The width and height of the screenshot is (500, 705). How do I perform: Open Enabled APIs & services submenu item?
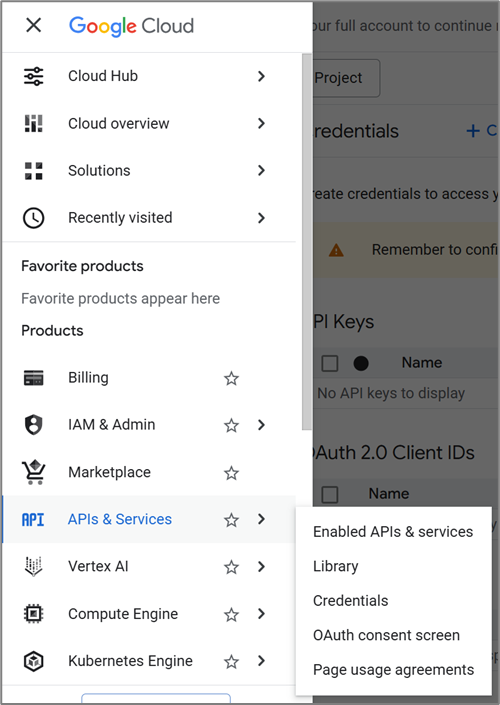pyautogui.click(x=393, y=531)
